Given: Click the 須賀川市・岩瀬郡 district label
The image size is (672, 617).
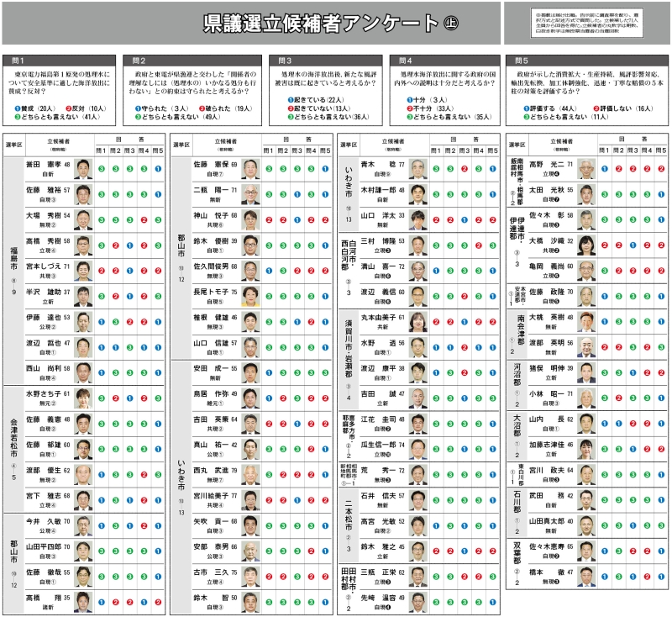Looking at the screenshot, I should [x=349, y=349].
